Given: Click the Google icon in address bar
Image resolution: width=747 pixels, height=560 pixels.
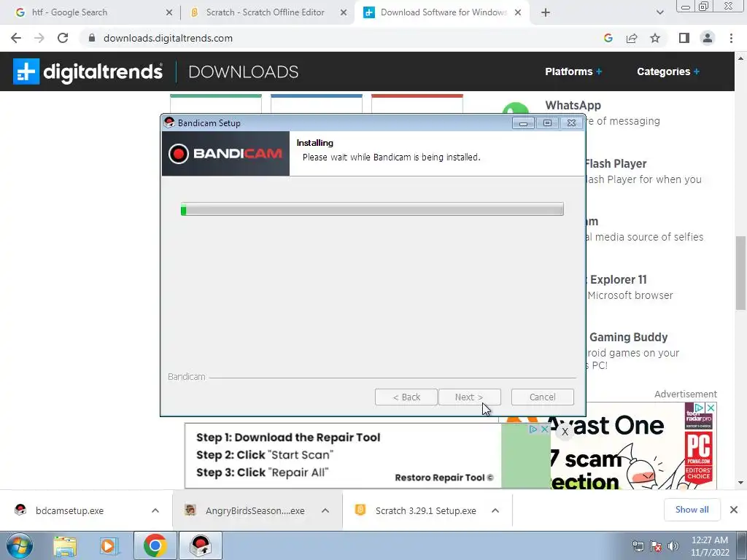Looking at the screenshot, I should tap(608, 38).
